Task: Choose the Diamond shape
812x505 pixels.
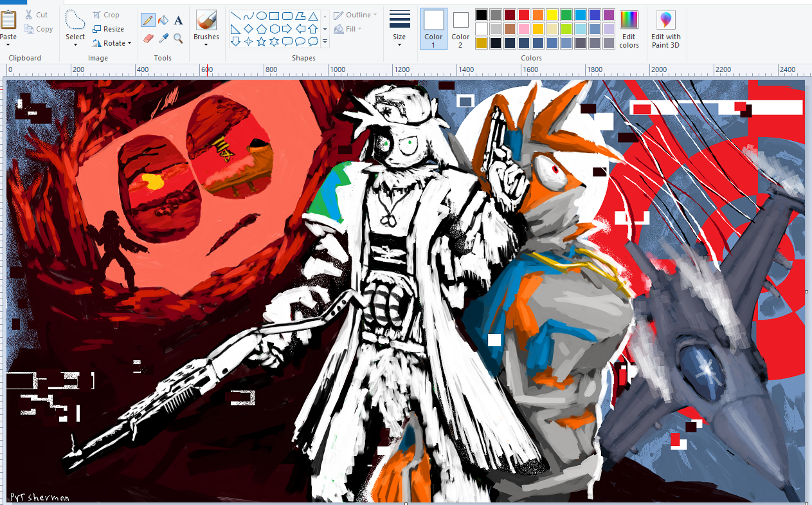Action: [x=249, y=29]
